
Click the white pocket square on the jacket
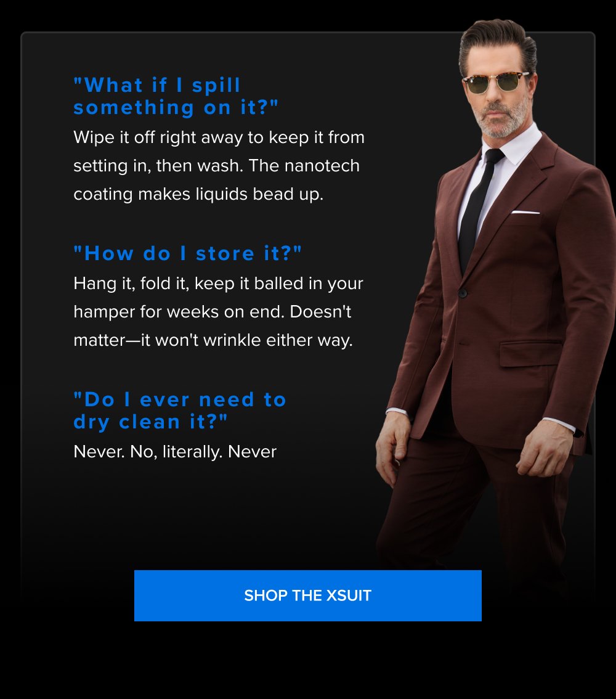click(x=525, y=212)
